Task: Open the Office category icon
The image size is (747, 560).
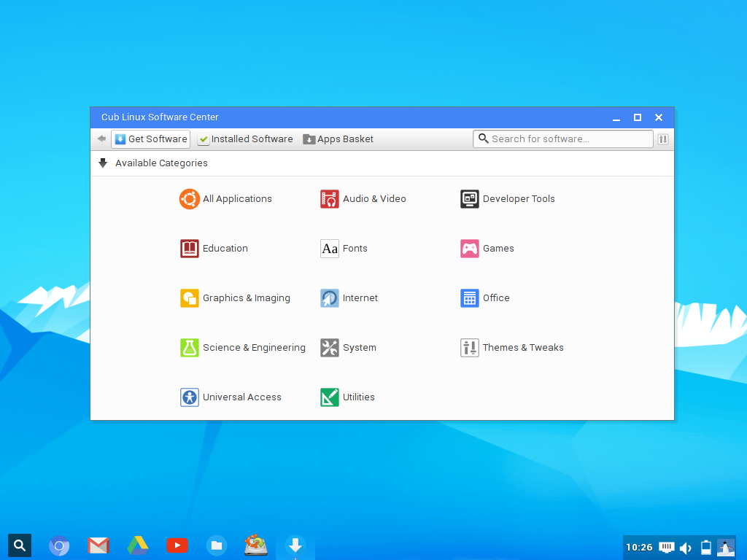Action: (469, 298)
